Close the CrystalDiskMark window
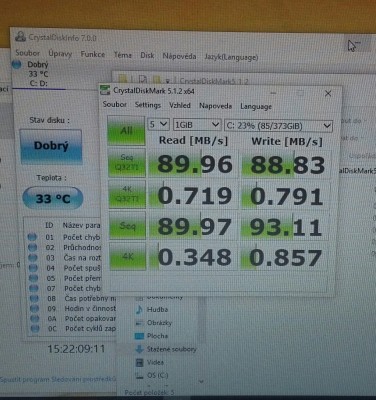The image size is (376, 400). [x=328, y=94]
